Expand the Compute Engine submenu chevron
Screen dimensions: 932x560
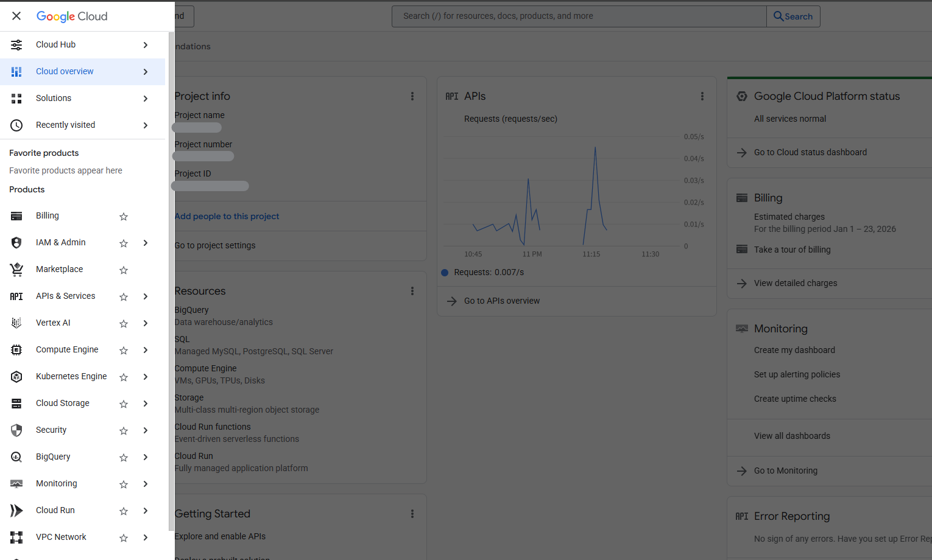(145, 349)
